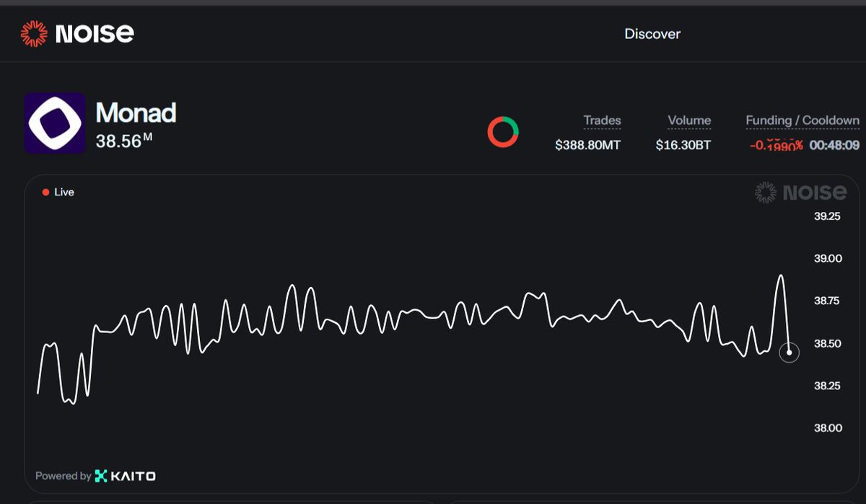The image size is (866, 504).
Task: Click the 38.75 axis label
Action: click(x=827, y=301)
